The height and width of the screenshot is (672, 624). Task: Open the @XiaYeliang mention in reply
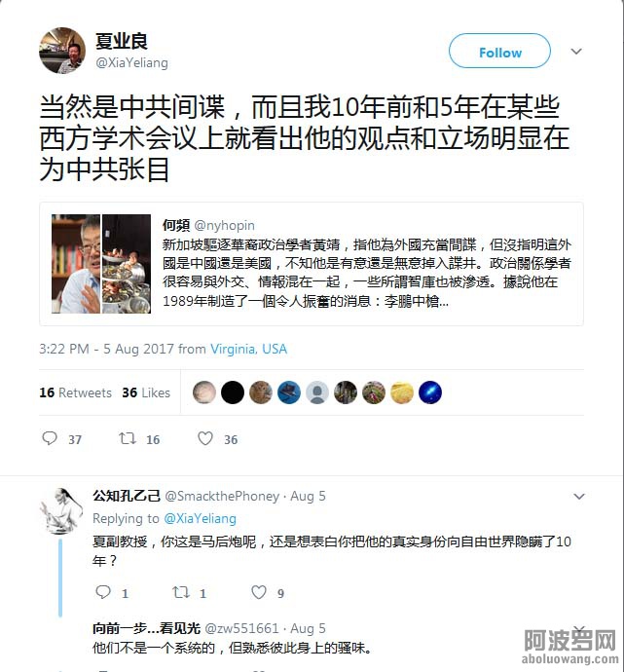click(x=200, y=518)
